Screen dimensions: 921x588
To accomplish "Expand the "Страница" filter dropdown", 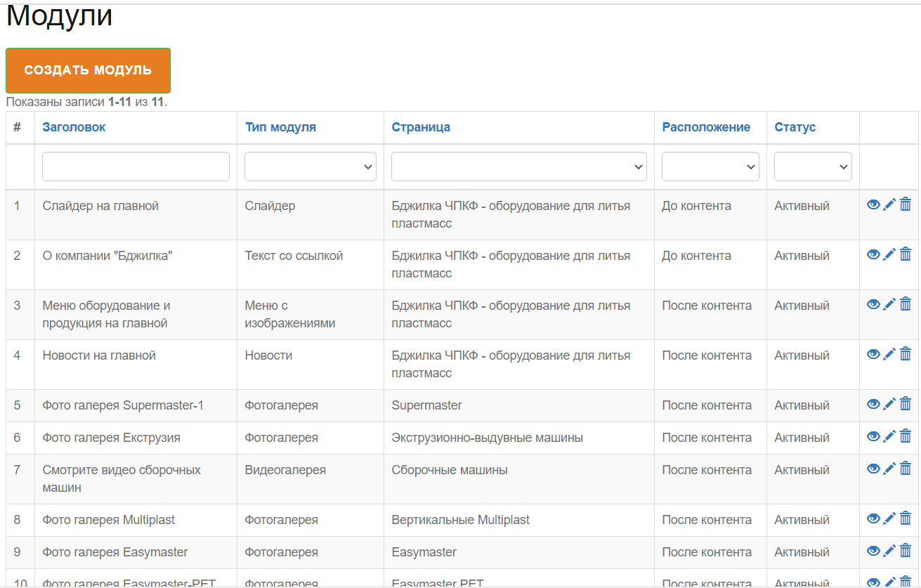I will pos(519,166).
